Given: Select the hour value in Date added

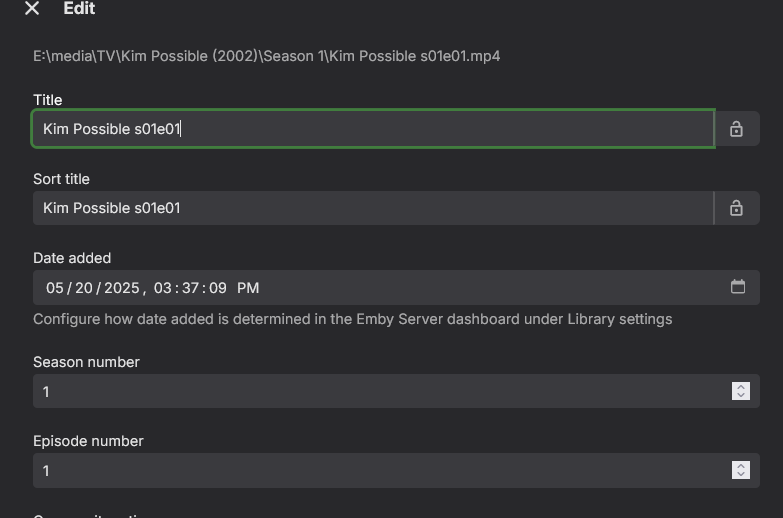Looking at the screenshot, I should point(163,288).
